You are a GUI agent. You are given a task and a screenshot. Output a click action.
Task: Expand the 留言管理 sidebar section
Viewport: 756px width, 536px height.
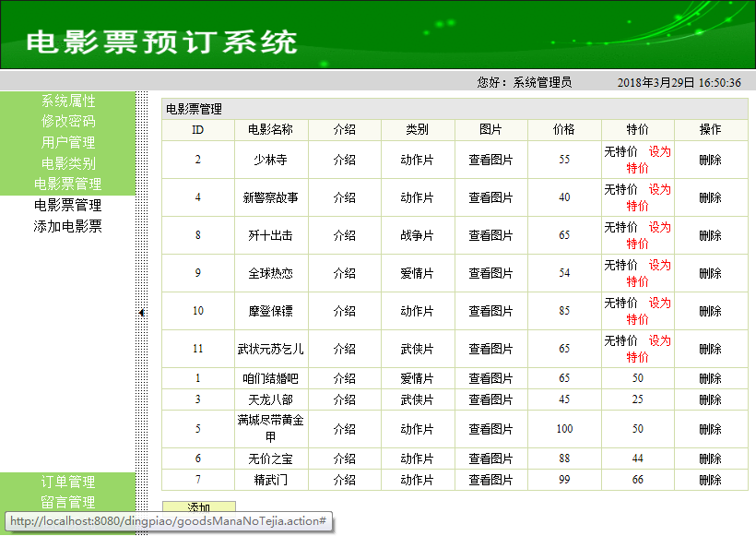click(68, 502)
